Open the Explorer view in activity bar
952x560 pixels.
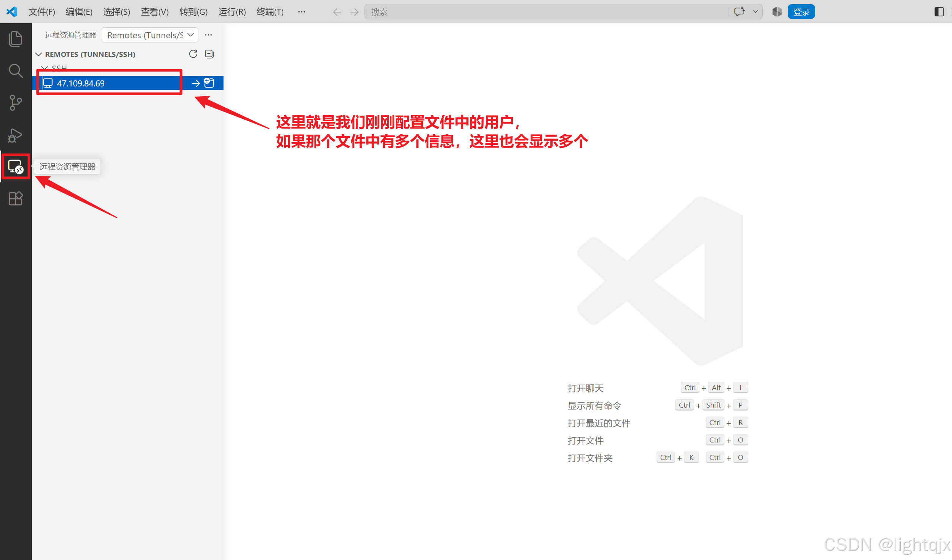coord(16,39)
